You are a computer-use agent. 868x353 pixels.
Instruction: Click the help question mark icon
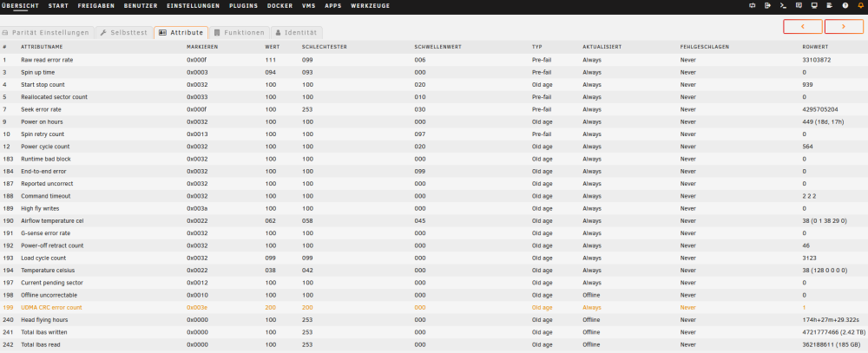pos(845,5)
